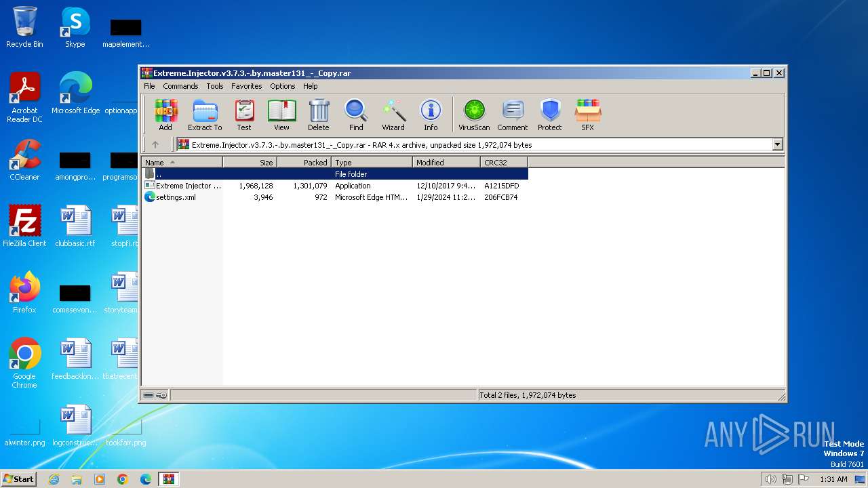Select the settings.xml file row

tap(335, 197)
